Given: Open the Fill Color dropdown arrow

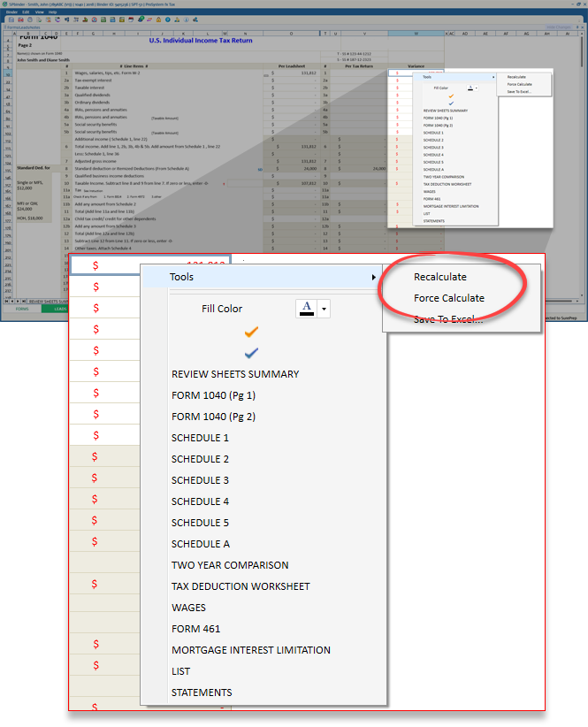Looking at the screenshot, I should pos(325,309).
